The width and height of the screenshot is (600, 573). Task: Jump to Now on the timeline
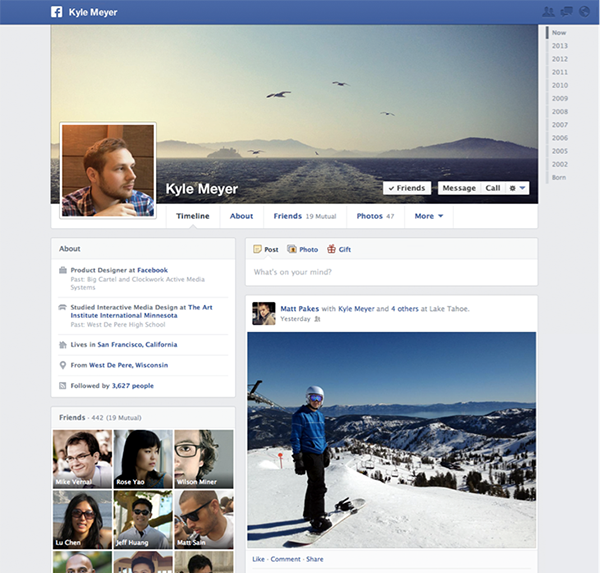(559, 33)
